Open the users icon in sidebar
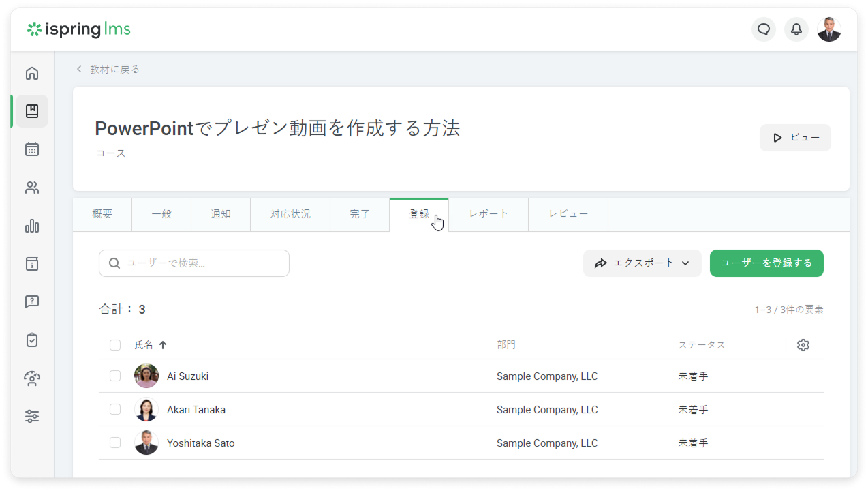 tap(32, 188)
